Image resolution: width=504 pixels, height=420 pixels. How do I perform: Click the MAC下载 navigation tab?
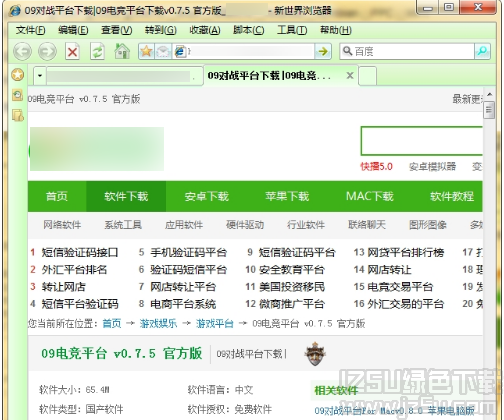370,196
